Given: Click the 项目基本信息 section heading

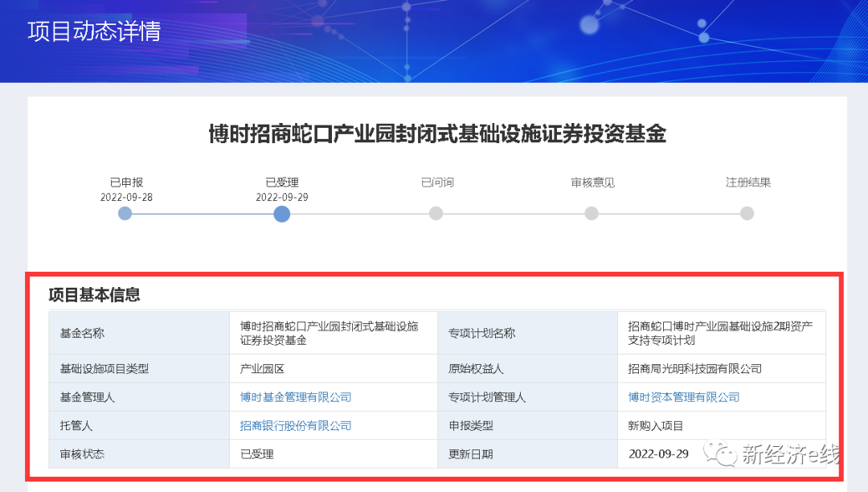Looking at the screenshot, I should pos(94,295).
